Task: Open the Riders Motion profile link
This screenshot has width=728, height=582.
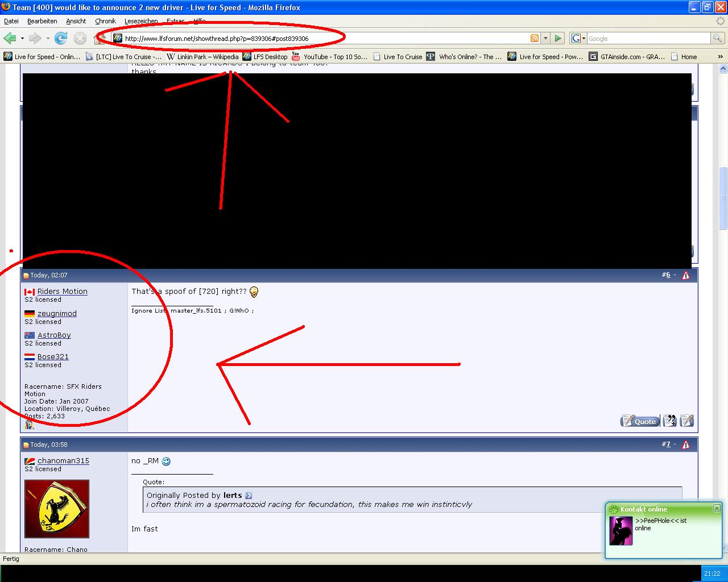Action: coord(63,292)
